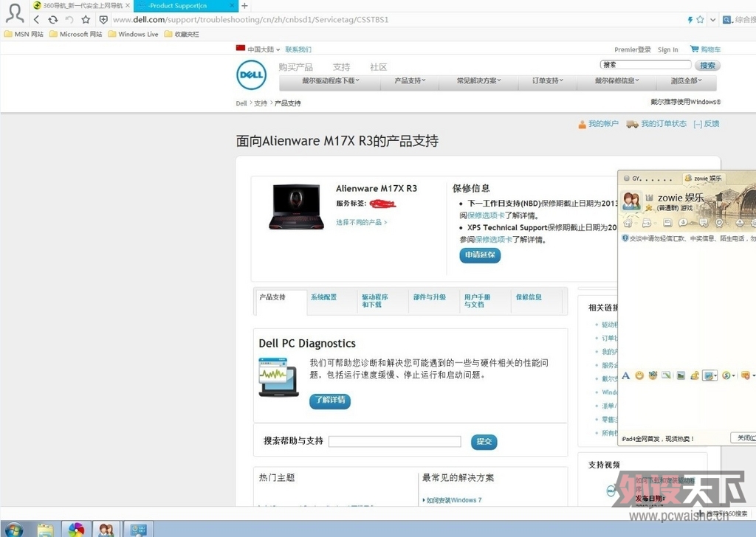The image size is (756, 537).
Task: Open the browser user profile icon
Action: pos(15,13)
